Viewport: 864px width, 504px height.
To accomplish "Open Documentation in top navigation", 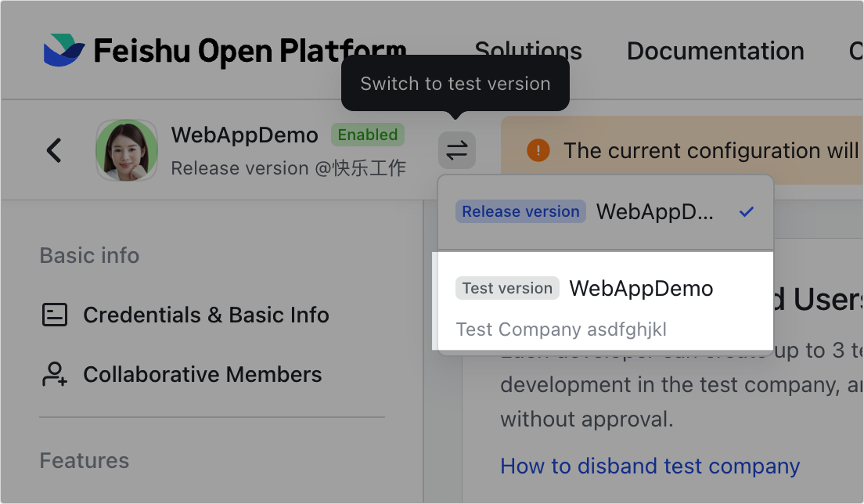I will [715, 51].
